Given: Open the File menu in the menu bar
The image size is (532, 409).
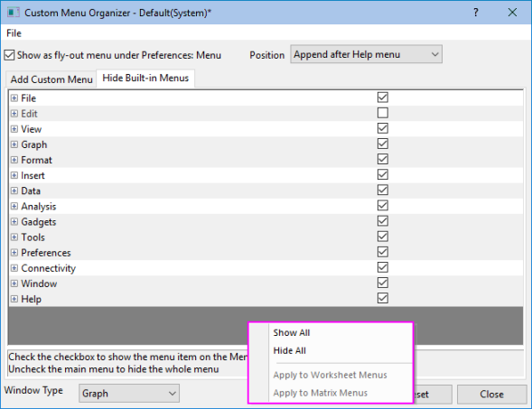Looking at the screenshot, I should coord(14,33).
